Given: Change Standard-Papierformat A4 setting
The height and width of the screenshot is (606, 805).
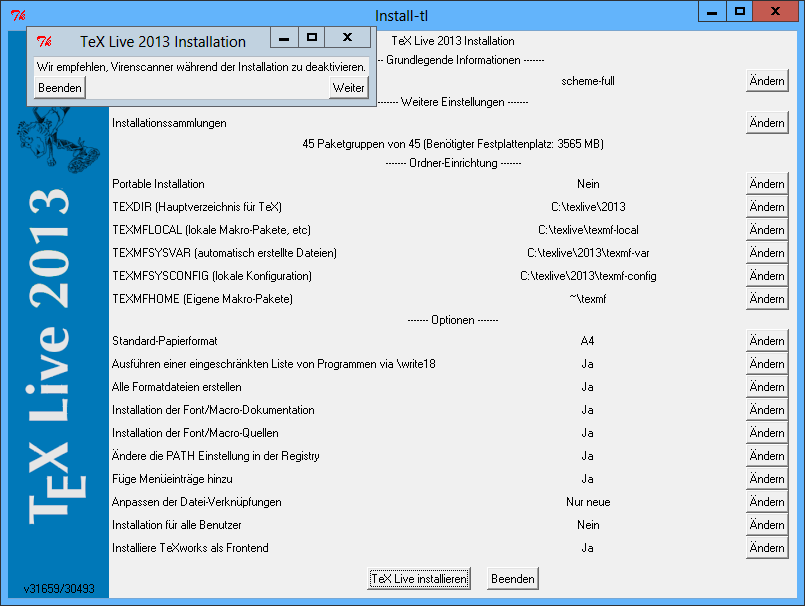Looking at the screenshot, I should [x=767, y=341].
